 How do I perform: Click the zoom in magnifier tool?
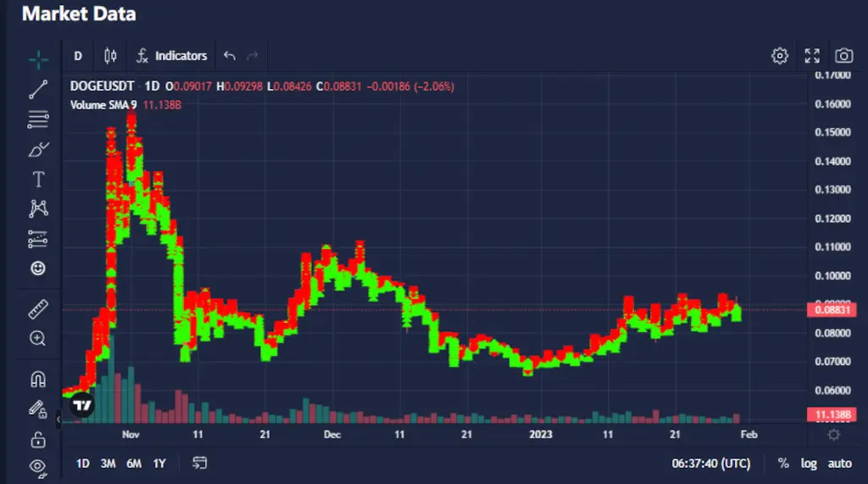[x=38, y=338]
